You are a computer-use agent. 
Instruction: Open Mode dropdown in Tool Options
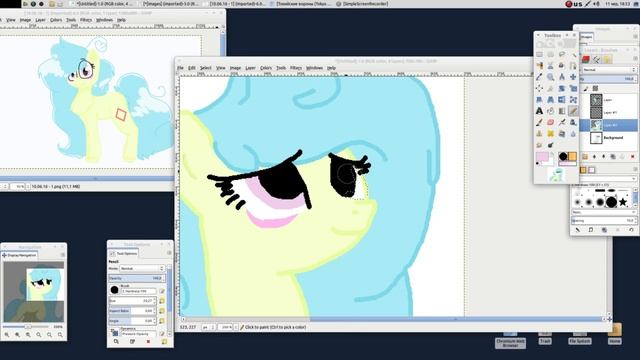pyautogui.click(x=142, y=268)
